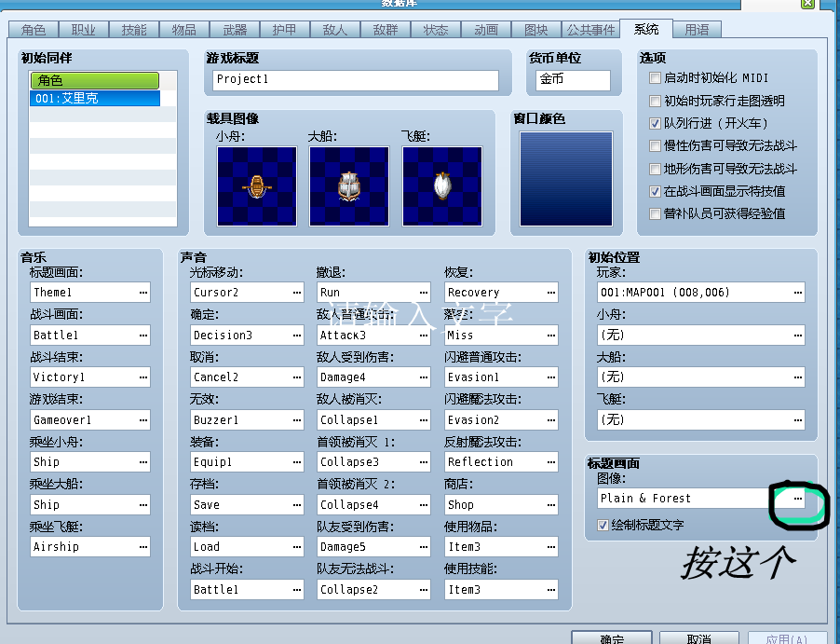840x644 pixels.
Task: Toggle 在战斗画面显示特技值 checkbox
Action: tap(655, 191)
